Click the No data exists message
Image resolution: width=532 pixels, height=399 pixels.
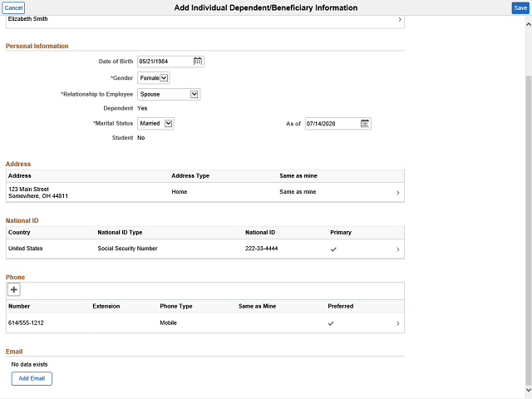[x=30, y=364]
